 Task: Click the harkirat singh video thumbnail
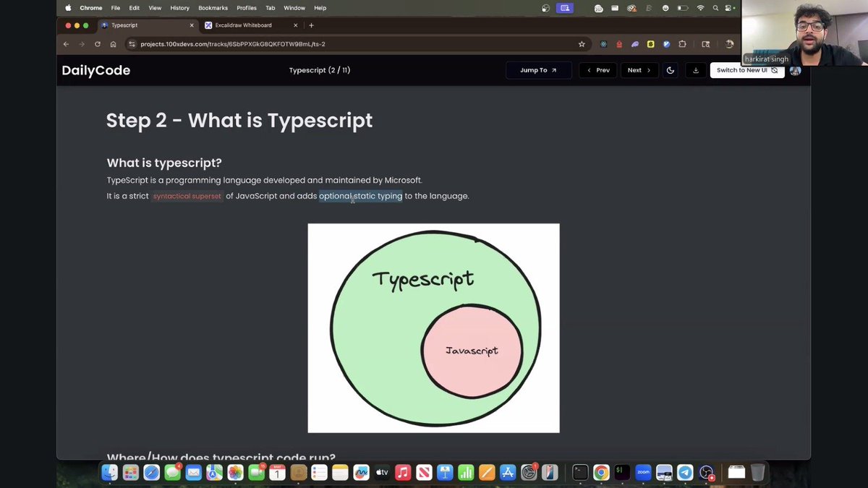804,33
